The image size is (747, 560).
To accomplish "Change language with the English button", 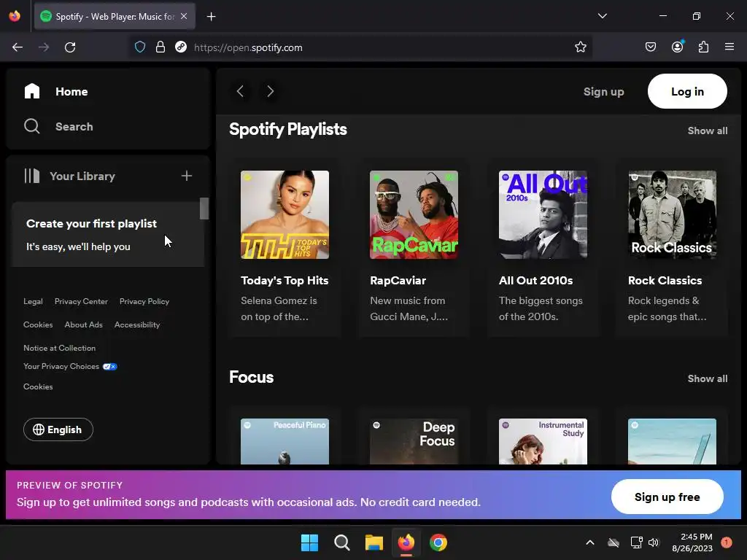I will pos(58,429).
